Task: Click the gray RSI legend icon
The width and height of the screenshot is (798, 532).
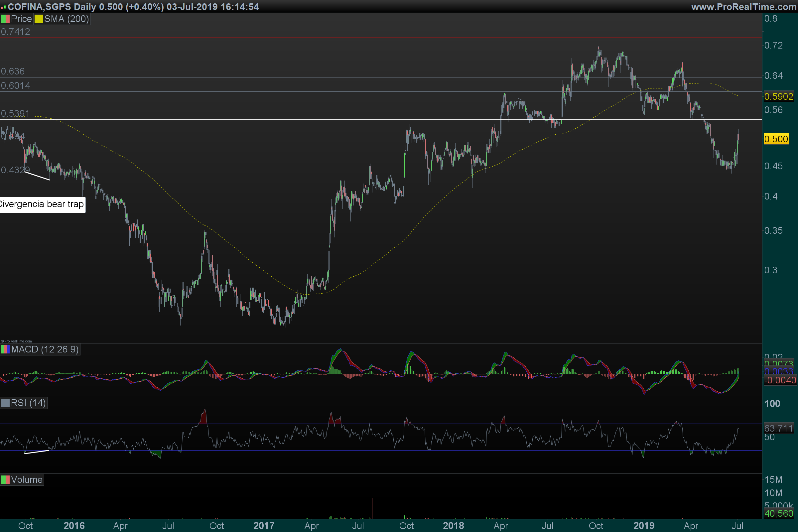Action: [5, 403]
